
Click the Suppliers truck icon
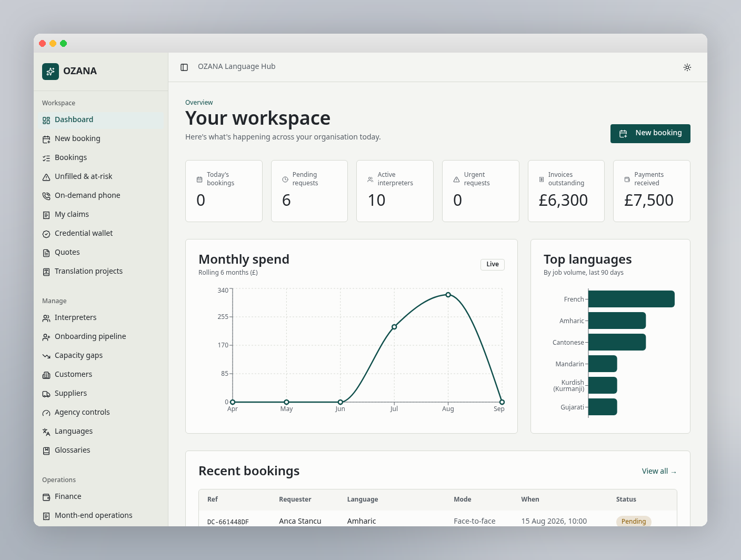click(46, 394)
